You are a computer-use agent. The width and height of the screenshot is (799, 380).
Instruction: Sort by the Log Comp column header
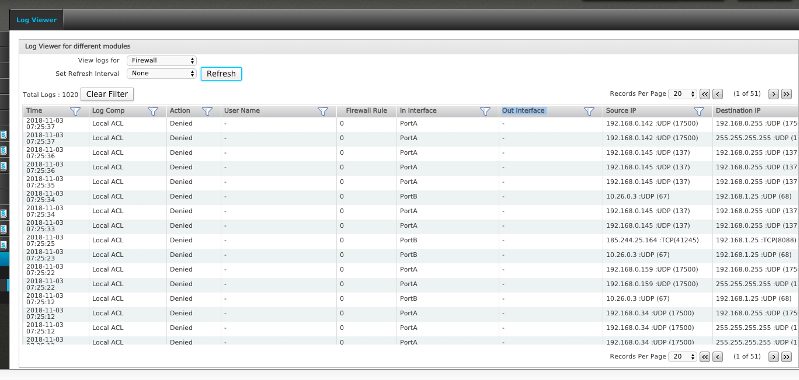(x=108, y=111)
